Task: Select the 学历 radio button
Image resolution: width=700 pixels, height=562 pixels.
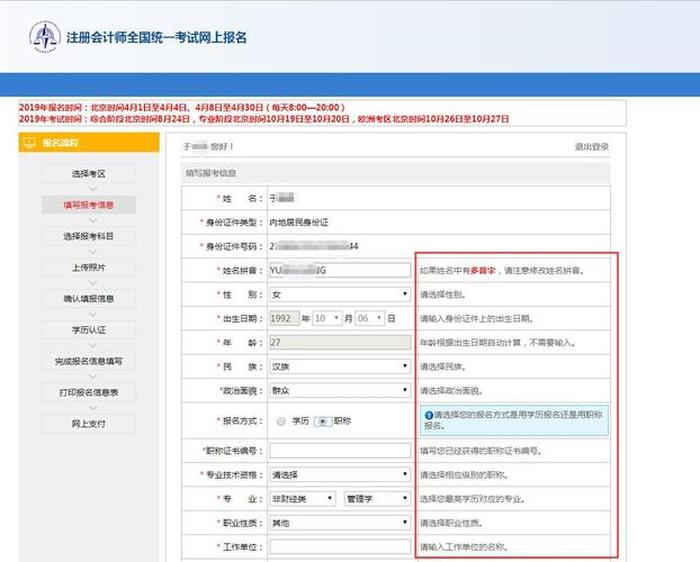Action: tap(281, 421)
